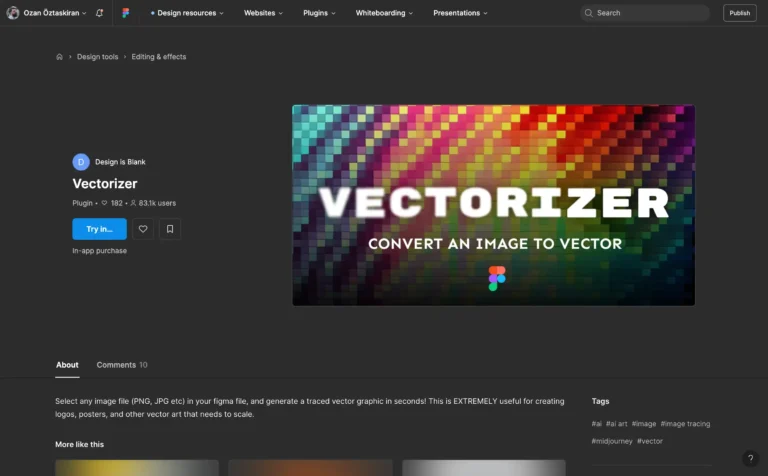Go to Design tools breadcrumb
This screenshot has height=476, width=768.
pyautogui.click(x=97, y=57)
